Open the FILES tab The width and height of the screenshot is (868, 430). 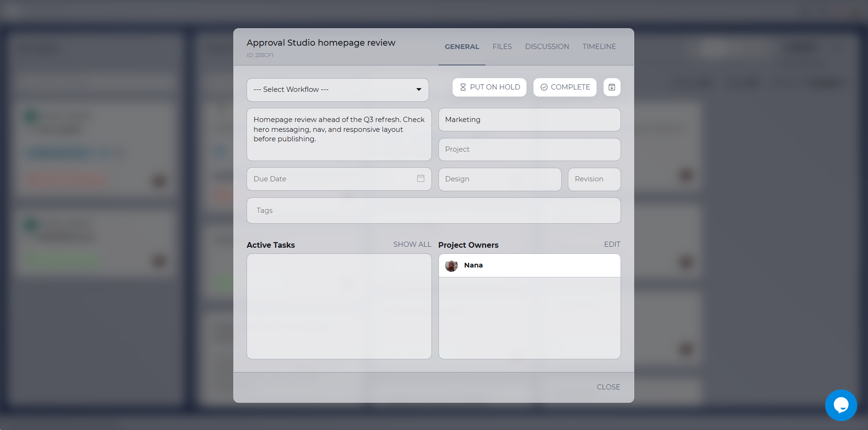[x=502, y=47]
